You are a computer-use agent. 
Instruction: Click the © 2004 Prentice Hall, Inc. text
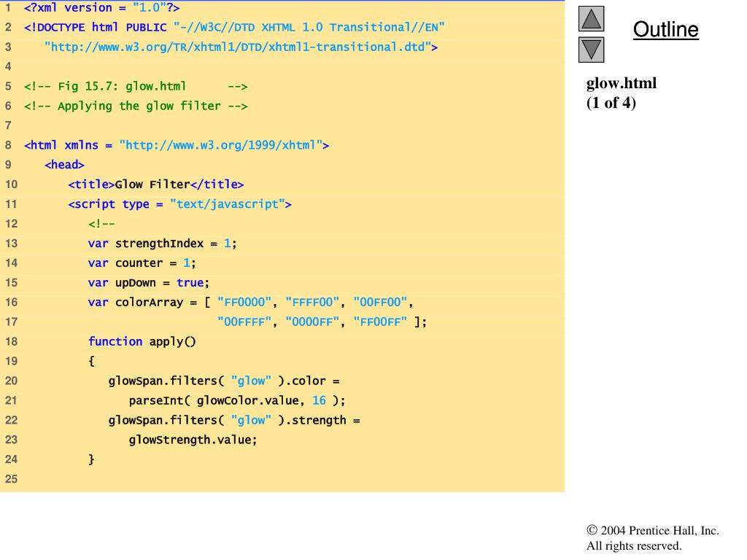(x=653, y=531)
